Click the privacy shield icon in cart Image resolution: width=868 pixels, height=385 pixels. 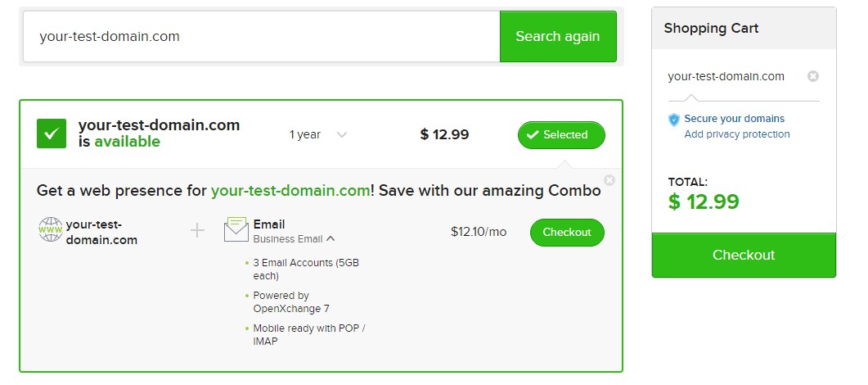(674, 120)
